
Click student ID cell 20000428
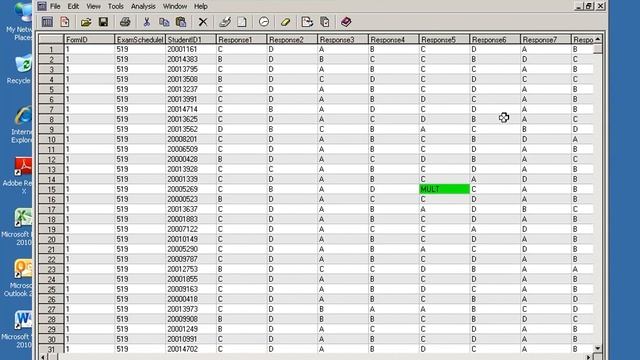pyautogui.click(x=191, y=159)
